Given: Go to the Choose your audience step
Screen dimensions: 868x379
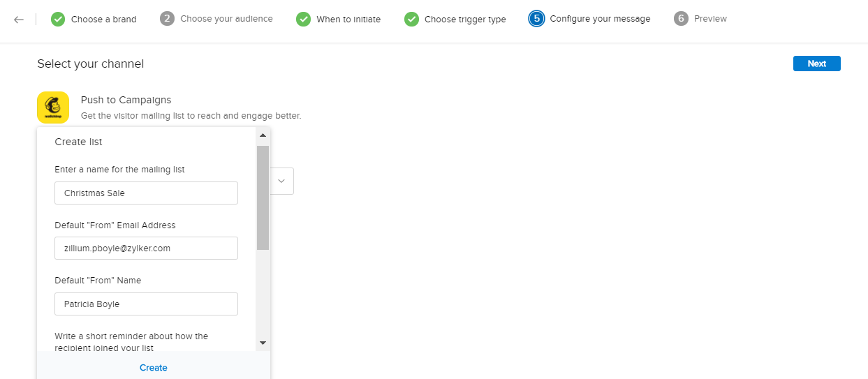Looking at the screenshot, I should pyautogui.click(x=226, y=19).
